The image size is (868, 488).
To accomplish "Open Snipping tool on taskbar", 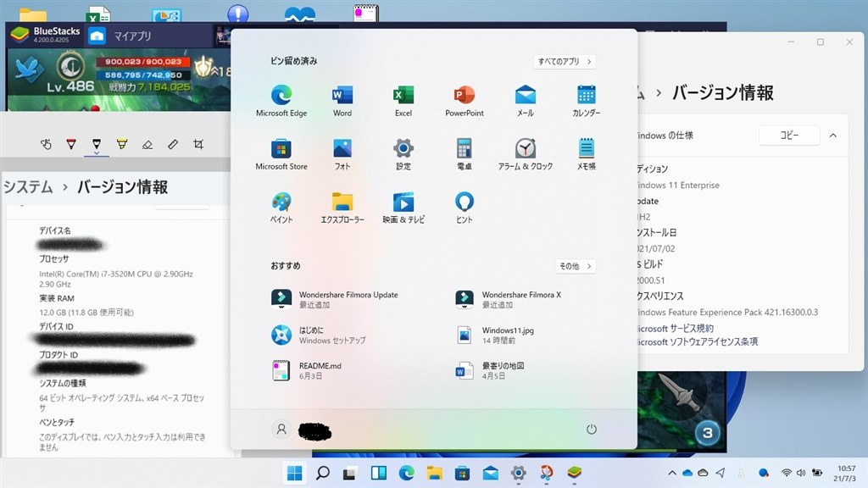I will click(x=547, y=473).
